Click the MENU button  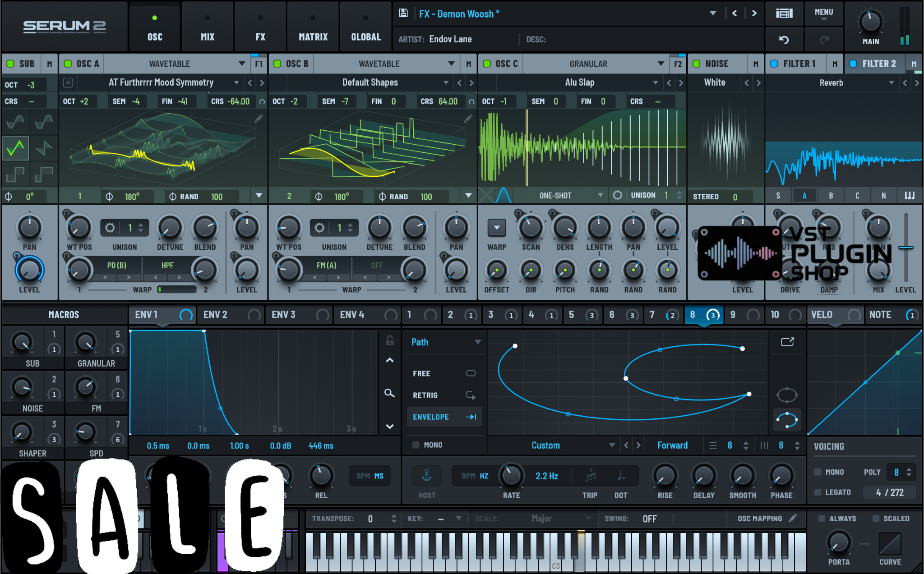(x=823, y=13)
